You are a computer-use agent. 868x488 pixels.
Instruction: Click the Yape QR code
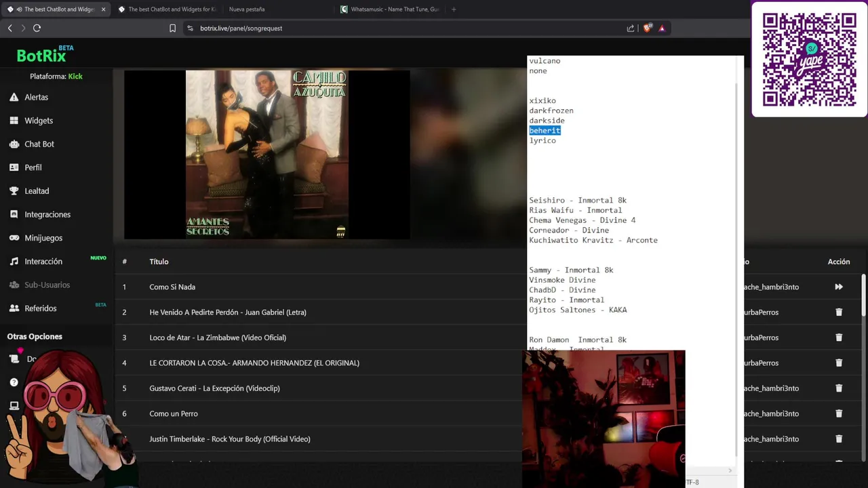[810, 59]
